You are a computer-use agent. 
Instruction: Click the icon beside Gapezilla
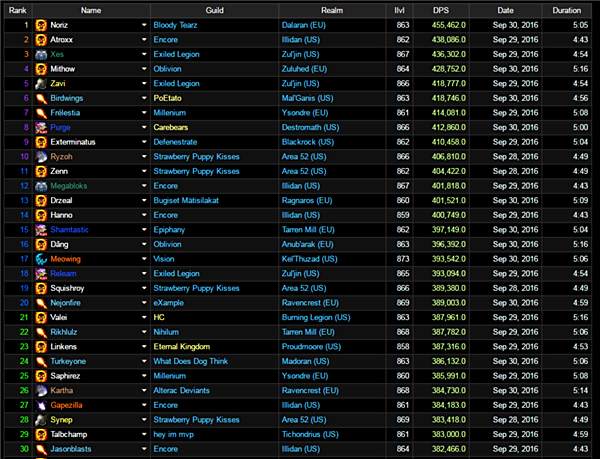[x=41, y=405]
